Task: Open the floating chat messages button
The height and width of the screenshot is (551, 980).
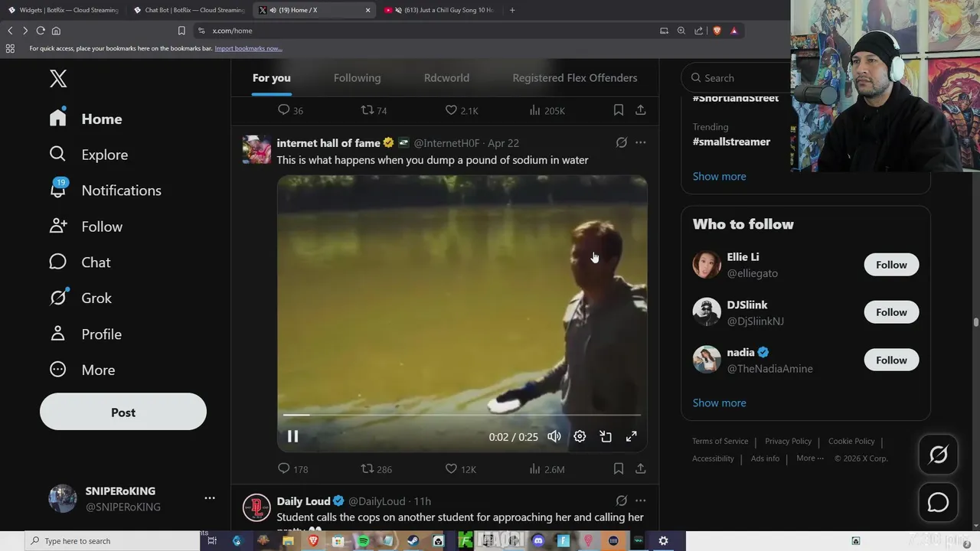Action: pos(938,503)
